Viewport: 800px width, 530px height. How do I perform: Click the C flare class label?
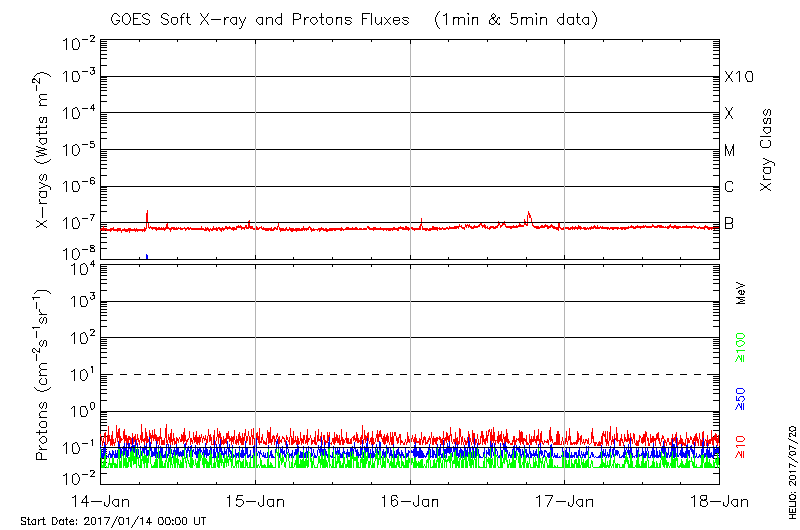[x=729, y=187]
